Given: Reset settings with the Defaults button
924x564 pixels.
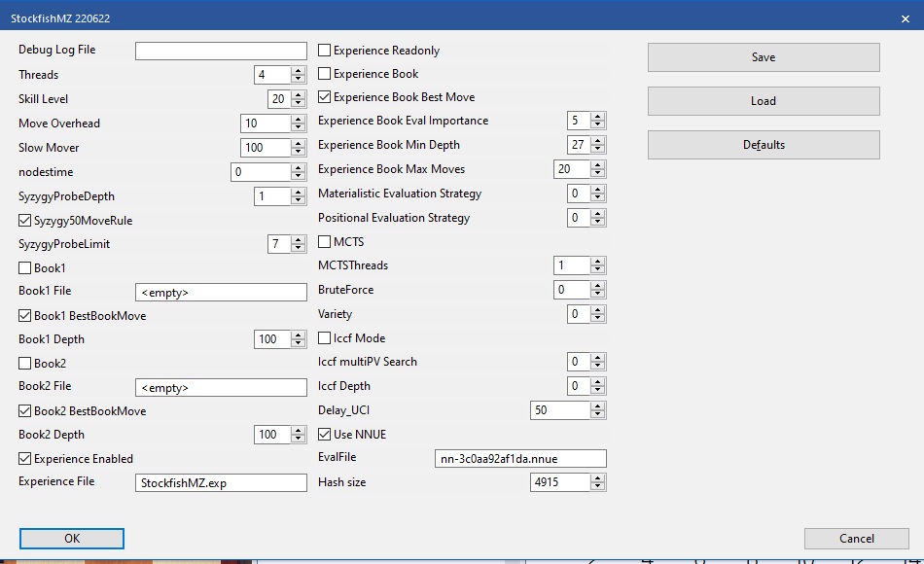Looking at the screenshot, I should [x=764, y=144].
